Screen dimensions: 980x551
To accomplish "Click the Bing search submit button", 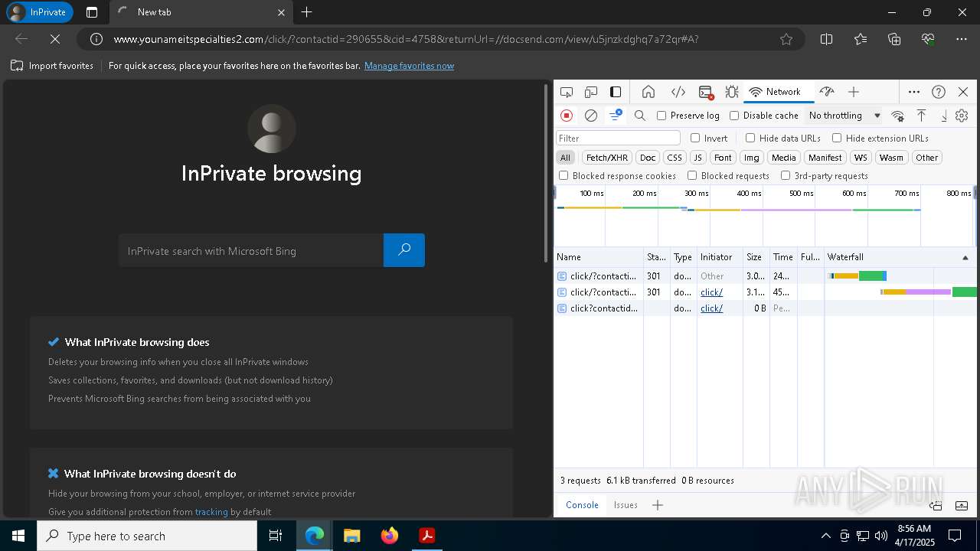I will click(x=404, y=250).
